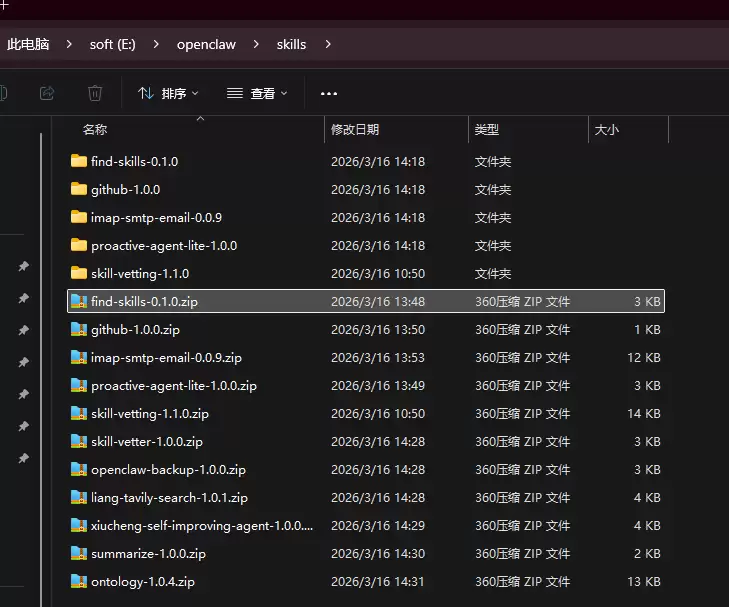Select file name skill-vetting-1.1.0.zip
729x607 pixels.
pyautogui.click(x=150, y=414)
